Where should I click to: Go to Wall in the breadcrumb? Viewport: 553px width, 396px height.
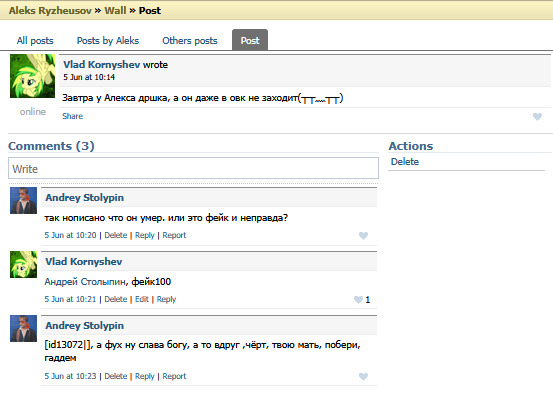pos(115,11)
